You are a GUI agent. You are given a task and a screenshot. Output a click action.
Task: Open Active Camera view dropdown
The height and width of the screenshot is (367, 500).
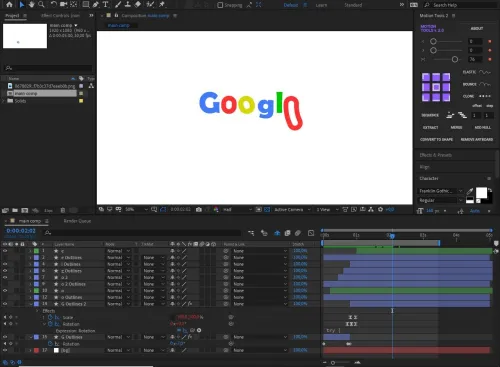[293, 209]
